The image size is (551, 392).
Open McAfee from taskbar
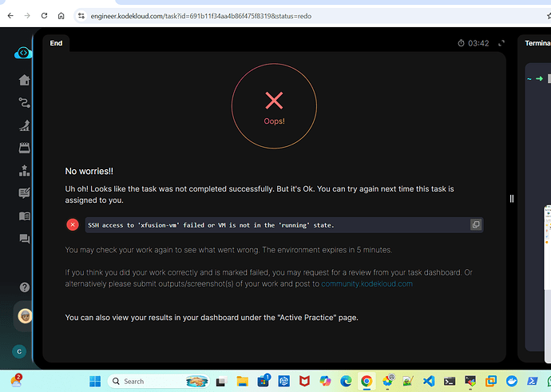click(304, 381)
